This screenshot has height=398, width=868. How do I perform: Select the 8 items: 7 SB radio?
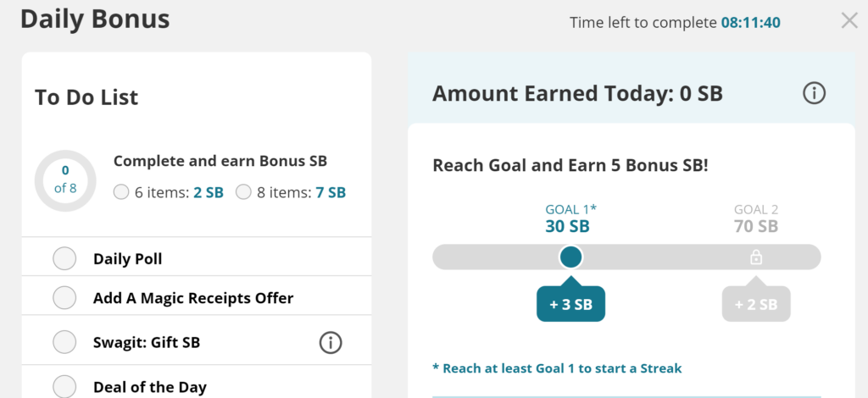[x=243, y=192]
